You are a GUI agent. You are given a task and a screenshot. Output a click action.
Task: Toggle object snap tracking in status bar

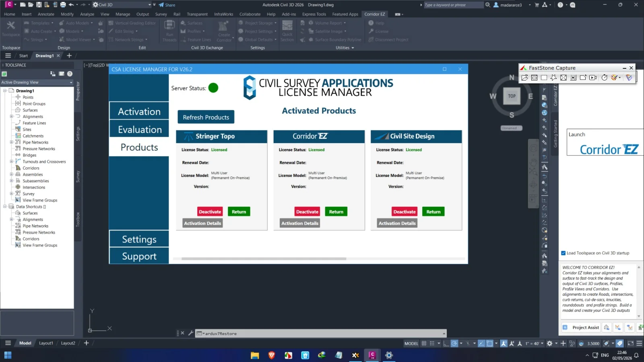pyautogui.click(x=481, y=343)
